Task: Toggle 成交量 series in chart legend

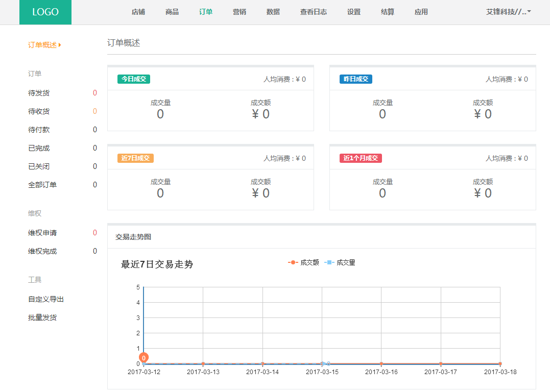Action: click(341, 262)
